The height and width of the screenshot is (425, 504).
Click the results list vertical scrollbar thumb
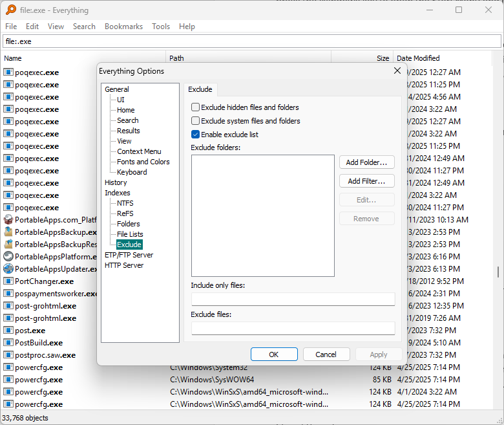click(x=498, y=272)
